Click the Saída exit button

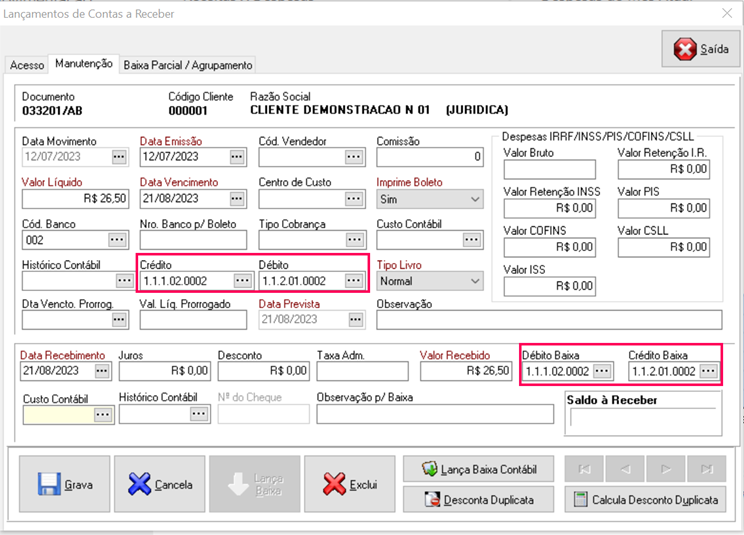(701, 49)
